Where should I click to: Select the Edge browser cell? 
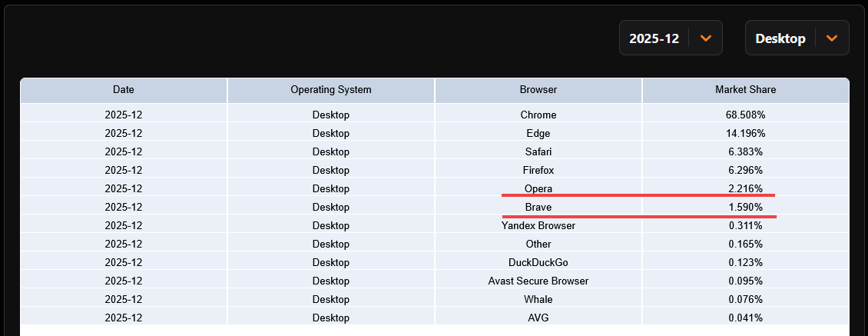538,134
